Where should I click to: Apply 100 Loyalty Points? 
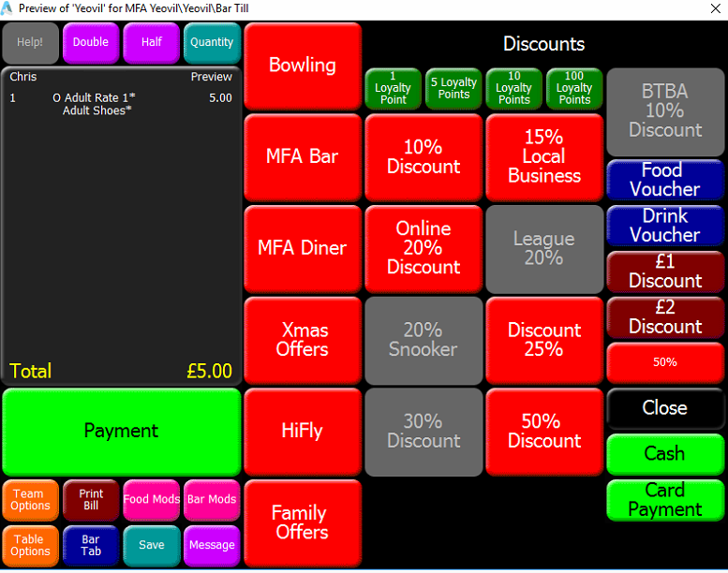(574, 88)
